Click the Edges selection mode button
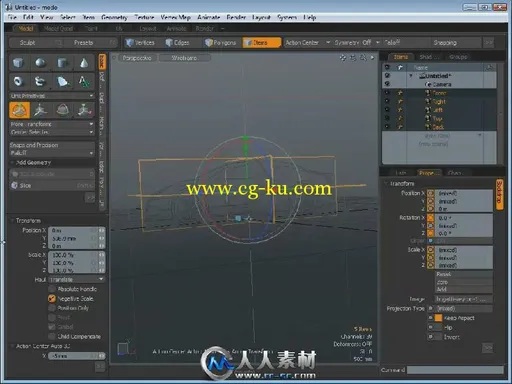 pos(178,42)
